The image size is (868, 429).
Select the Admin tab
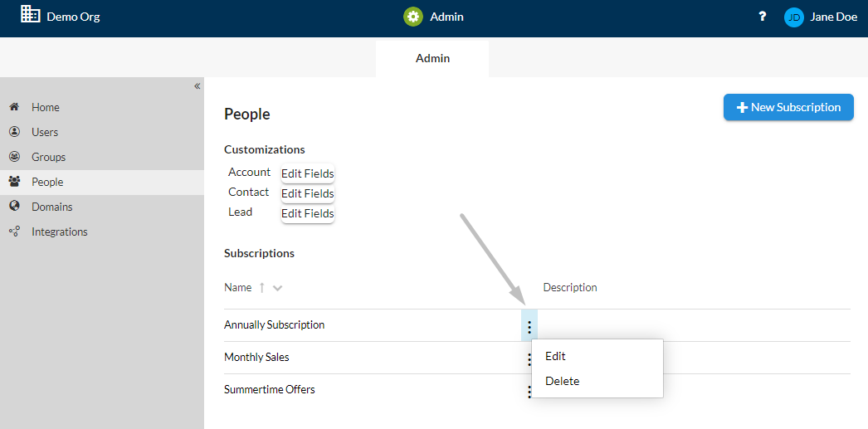pyautogui.click(x=432, y=59)
